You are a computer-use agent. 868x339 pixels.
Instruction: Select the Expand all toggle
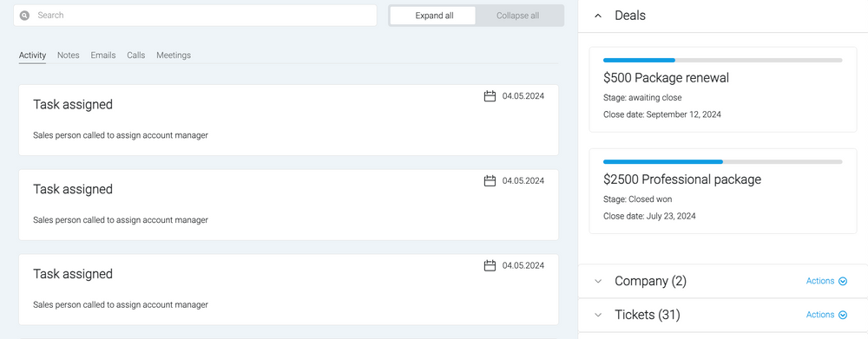click(434, 16)
